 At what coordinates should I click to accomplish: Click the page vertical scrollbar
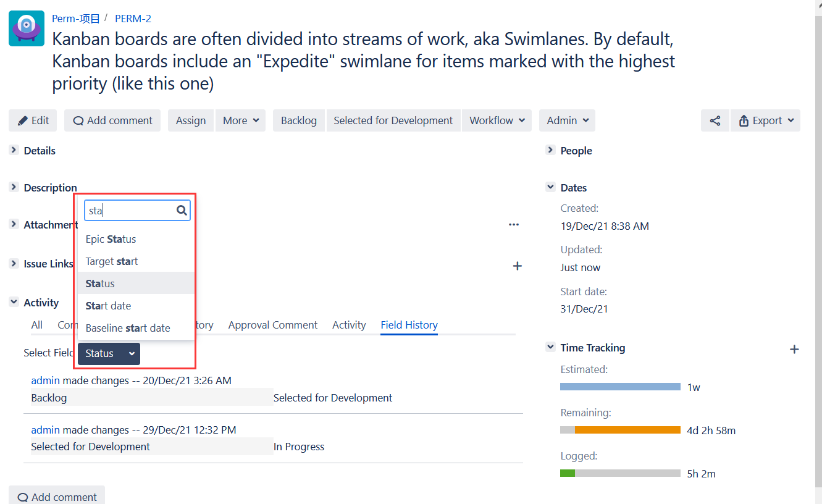818,252
